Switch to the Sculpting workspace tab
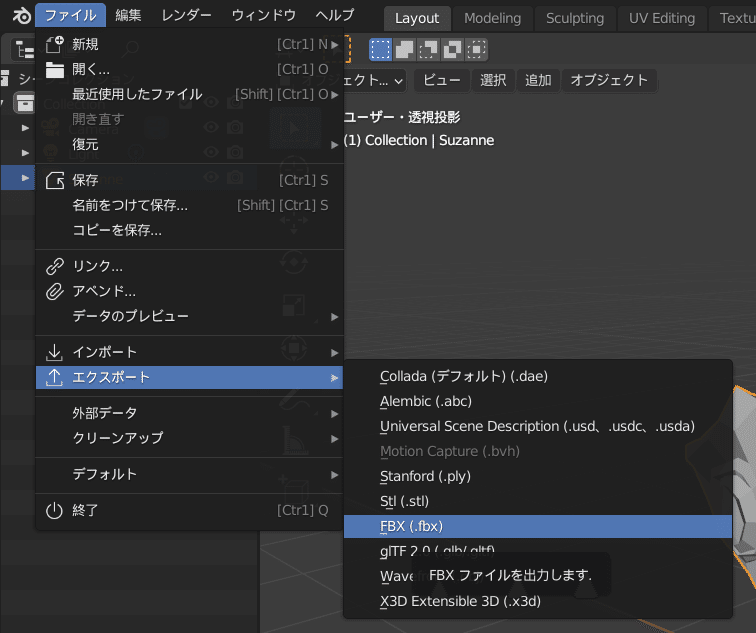The width and height of the screenshot is (756, 633). [x=575, y=18]
